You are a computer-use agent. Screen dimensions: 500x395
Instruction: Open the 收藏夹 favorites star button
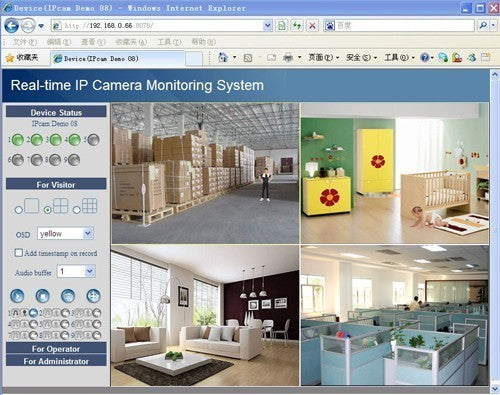tap(22, 58)
